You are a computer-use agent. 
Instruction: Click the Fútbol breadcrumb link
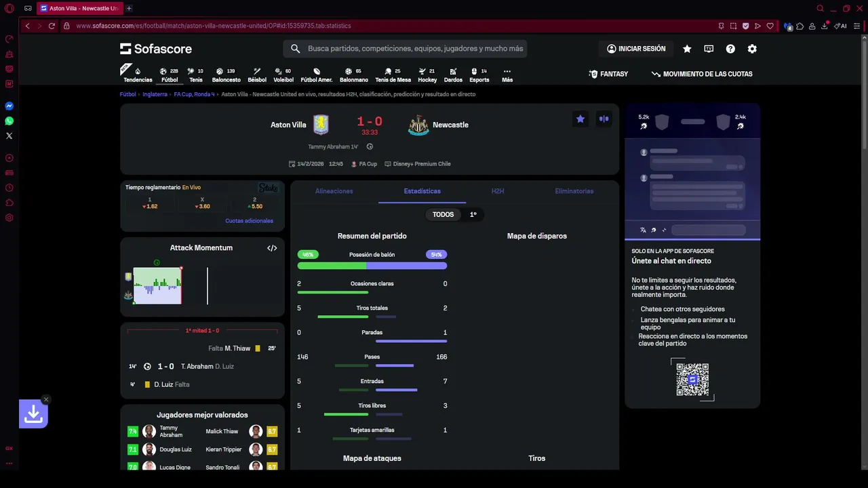(128, 94)
